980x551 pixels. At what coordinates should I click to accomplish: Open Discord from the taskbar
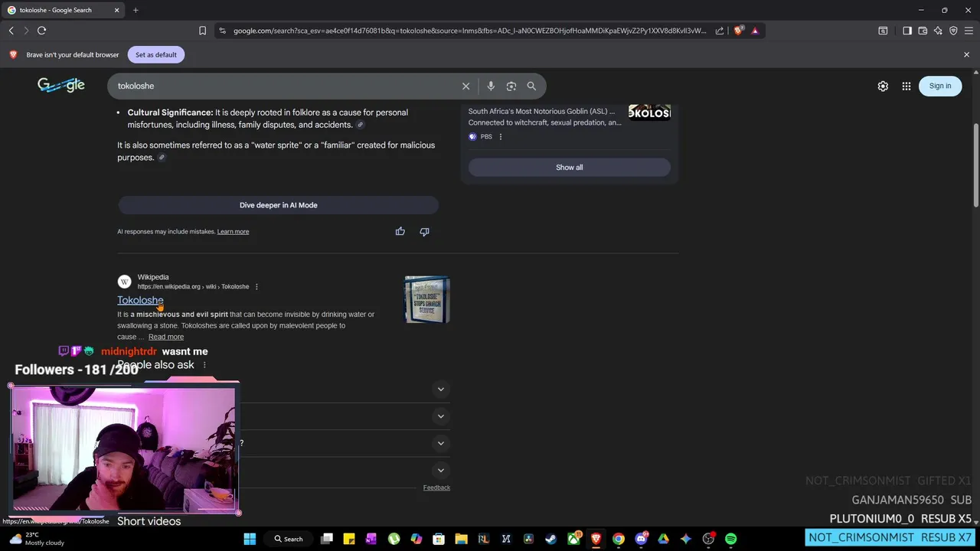coord(641,539)
